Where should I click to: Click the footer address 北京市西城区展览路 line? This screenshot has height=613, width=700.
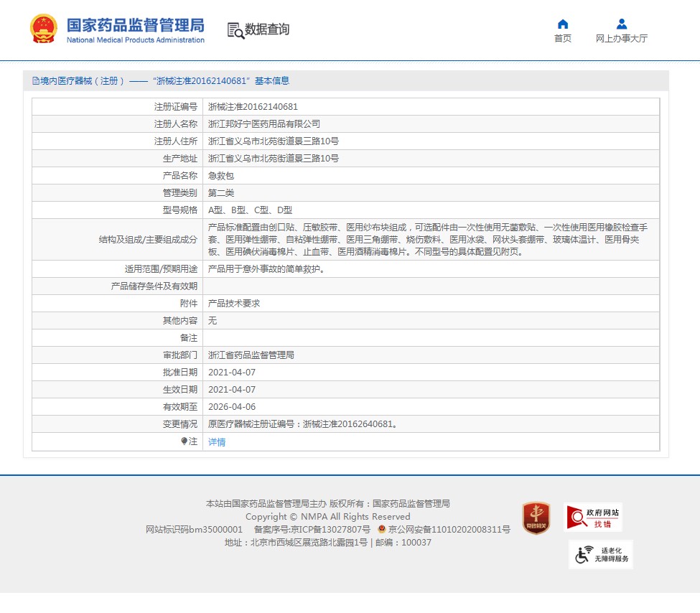point(327,543)
